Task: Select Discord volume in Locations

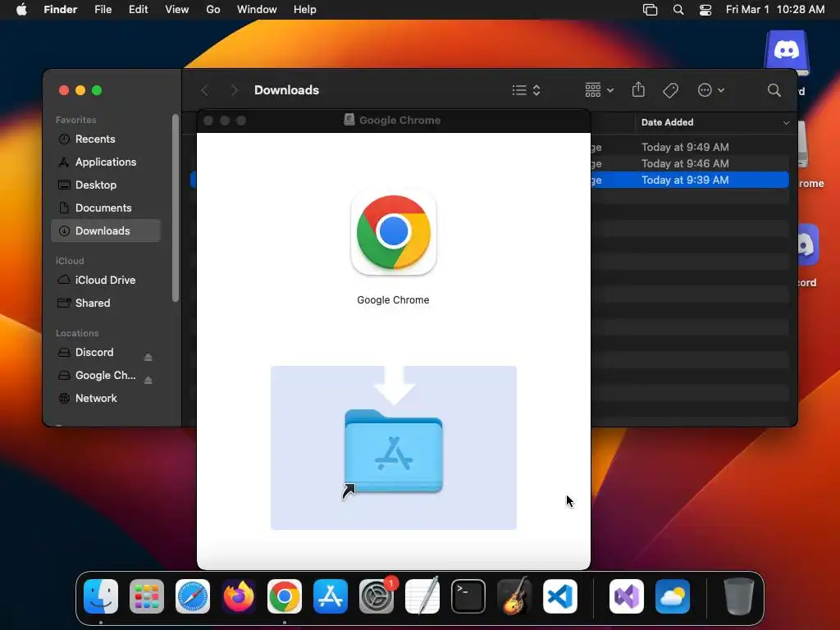Action: [94, 353]
